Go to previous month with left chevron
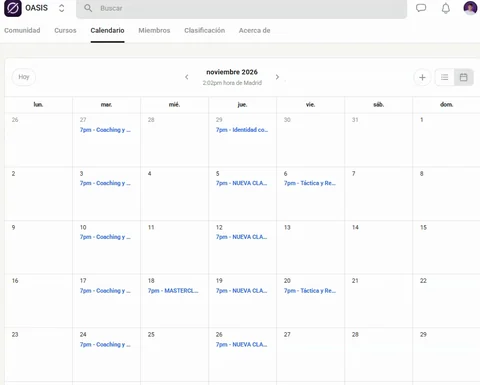This screenshot has height=385, width=480. tap(187, 77)
